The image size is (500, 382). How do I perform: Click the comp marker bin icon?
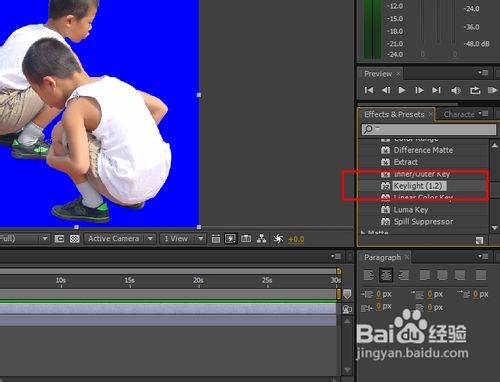click(x=347, y=294)
